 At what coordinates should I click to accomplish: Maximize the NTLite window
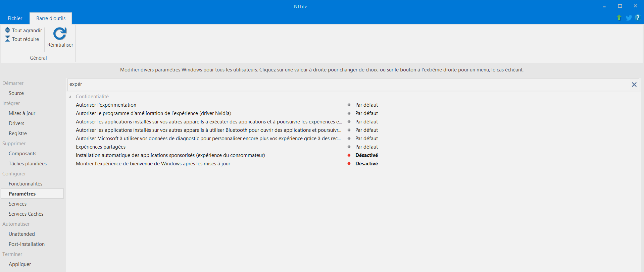(620, 6)
